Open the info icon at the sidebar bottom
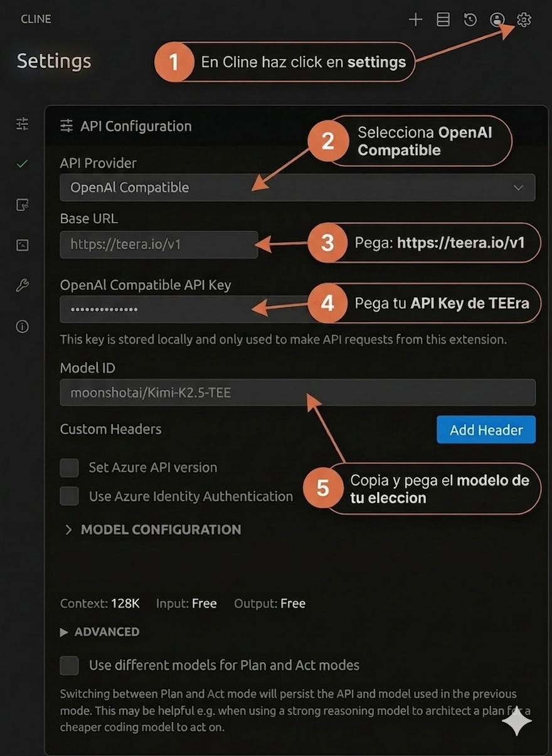 click(22, 326)
